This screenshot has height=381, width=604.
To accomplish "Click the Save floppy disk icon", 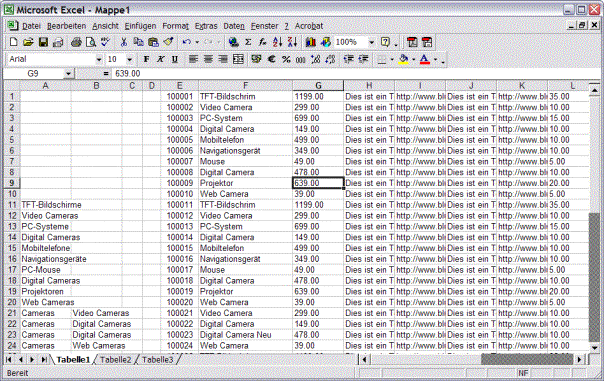I will tap(43, 42).
